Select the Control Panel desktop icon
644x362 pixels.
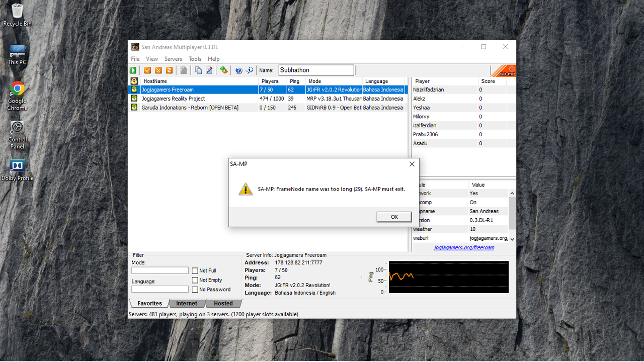click(17, 135)
